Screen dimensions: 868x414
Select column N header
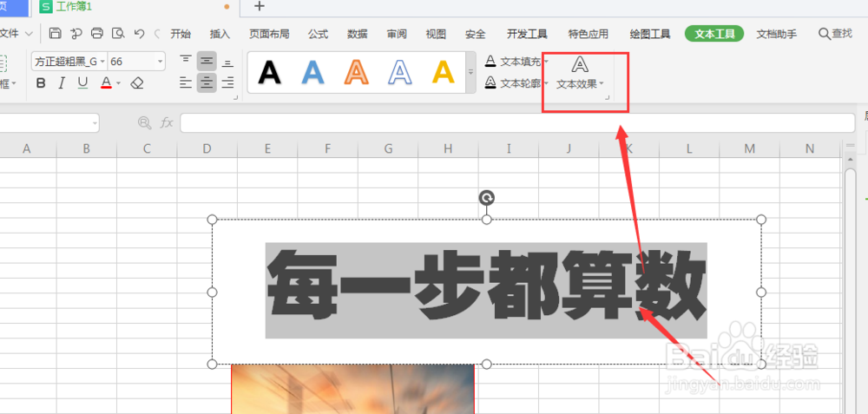(810, 148)
